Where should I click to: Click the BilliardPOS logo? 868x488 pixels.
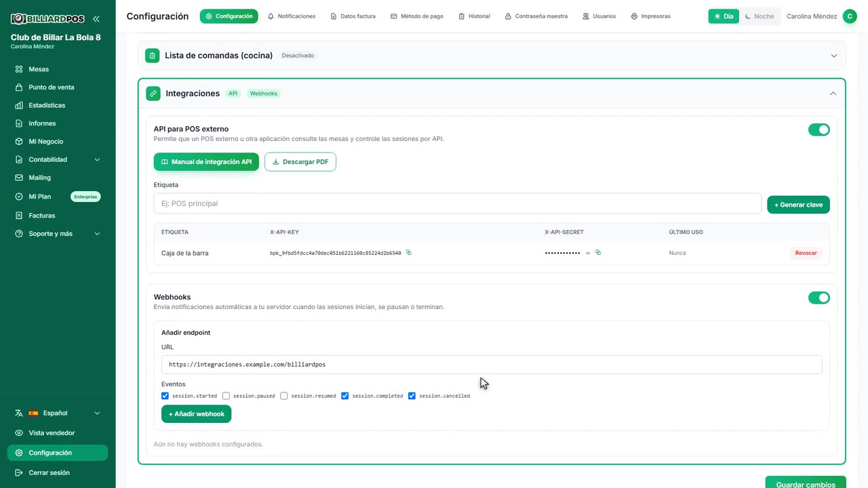[47, 19]
